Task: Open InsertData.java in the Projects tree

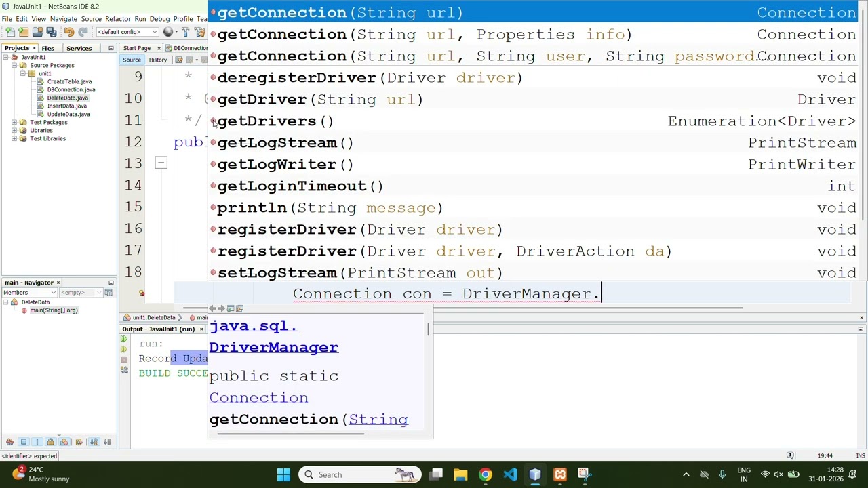Action: (x=67, y=106)
